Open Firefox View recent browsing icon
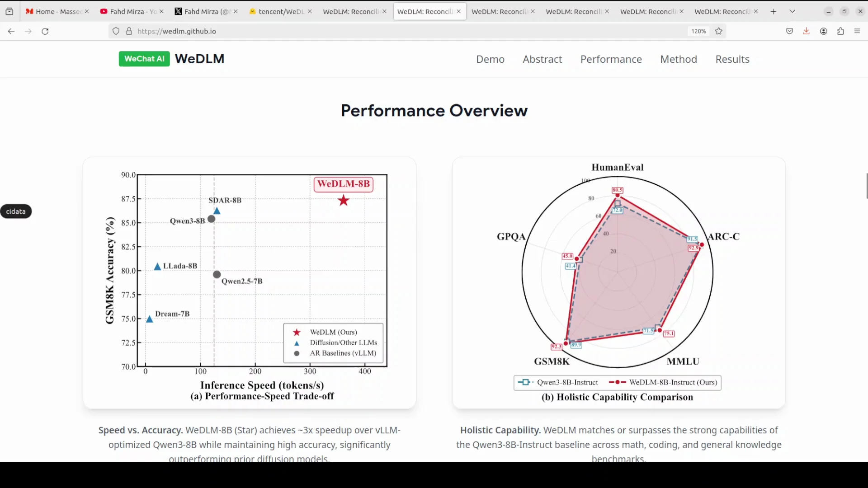This screenshot has height=488, width=868. tap(9, 11)
